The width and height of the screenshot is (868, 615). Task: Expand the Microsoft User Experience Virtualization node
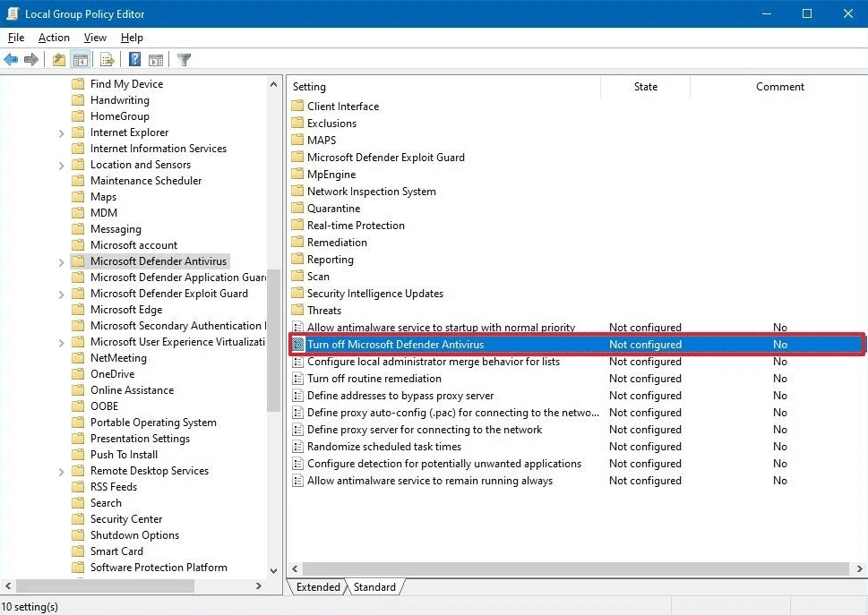[x=62, y=343]
